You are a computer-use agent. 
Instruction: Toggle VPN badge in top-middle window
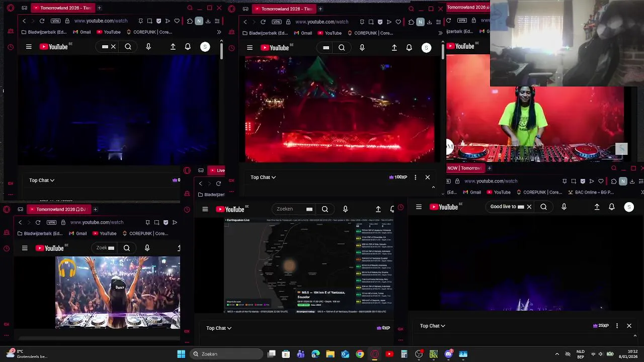(277, 22)
